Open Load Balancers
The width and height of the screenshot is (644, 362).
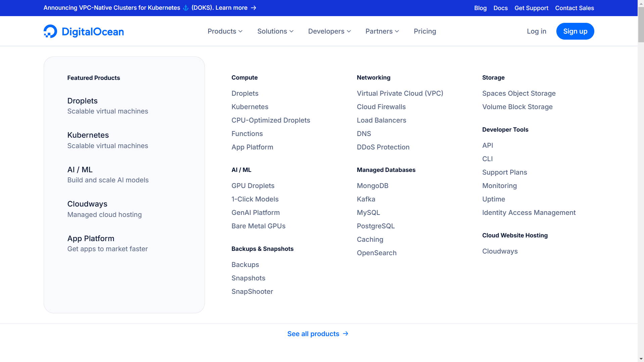tap(381, 120)
